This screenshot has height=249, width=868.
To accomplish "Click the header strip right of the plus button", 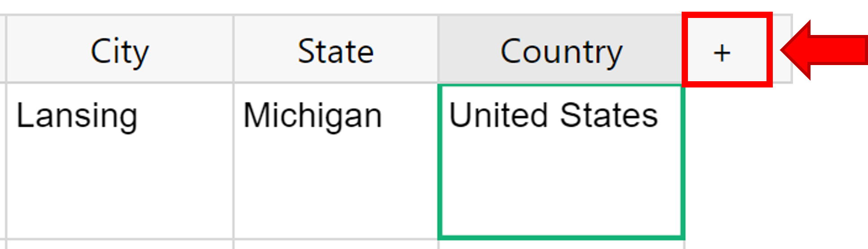I will [x=782, y=49].
